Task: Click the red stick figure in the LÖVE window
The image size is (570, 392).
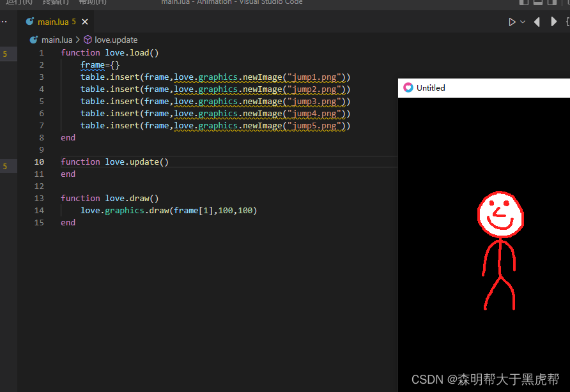Action: 500,251
